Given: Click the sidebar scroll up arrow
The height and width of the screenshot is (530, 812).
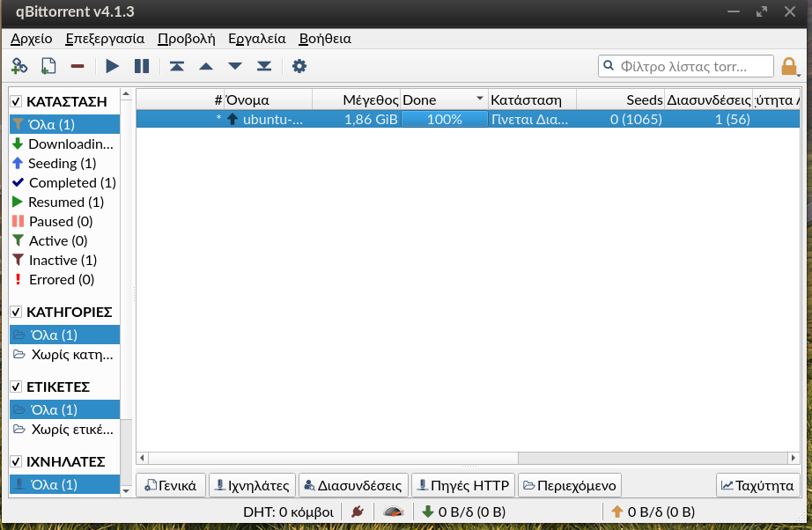Looking at the screenshot, I should coord(126,94).
